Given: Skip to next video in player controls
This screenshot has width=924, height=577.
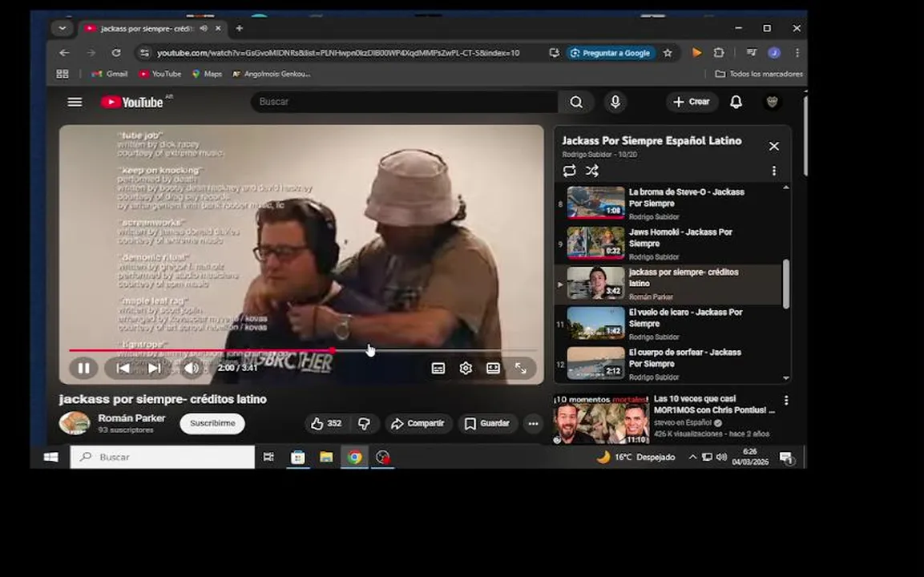Looking at the screenshot, I should (155, 369).
